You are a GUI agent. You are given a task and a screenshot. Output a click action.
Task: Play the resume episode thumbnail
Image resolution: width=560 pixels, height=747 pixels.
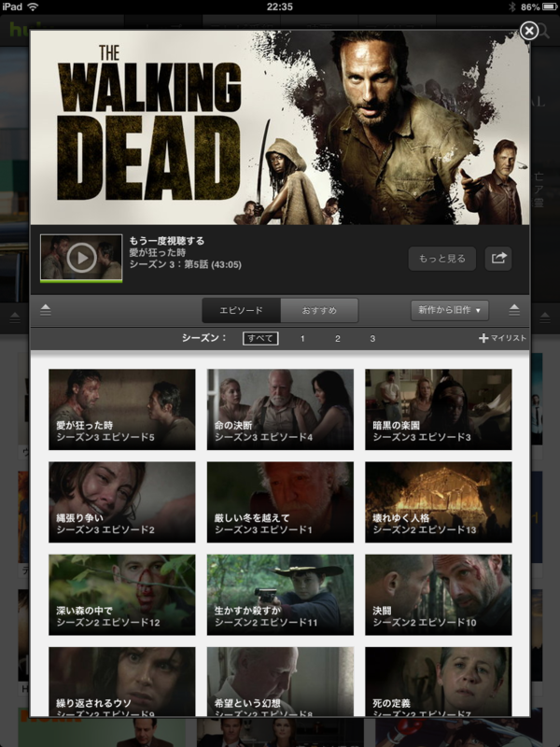point(81,258)
